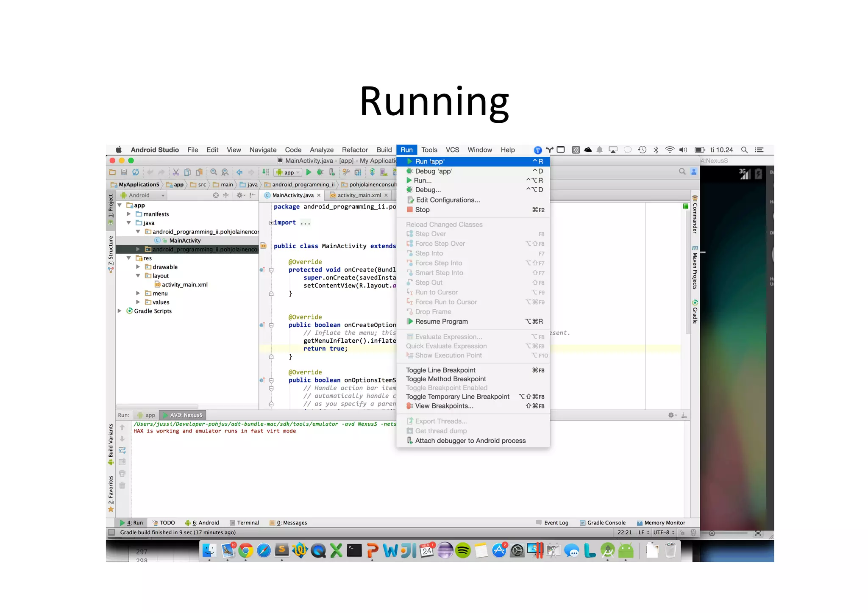Click the Make Project build icon
Screen dimensions: 868x613
coord(265,172)
